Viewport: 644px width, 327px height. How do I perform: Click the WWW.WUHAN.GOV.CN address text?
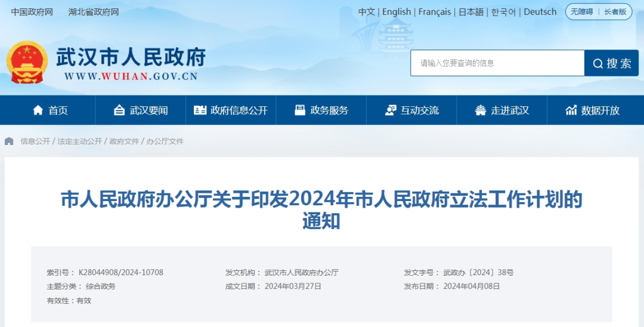[131, 76]
